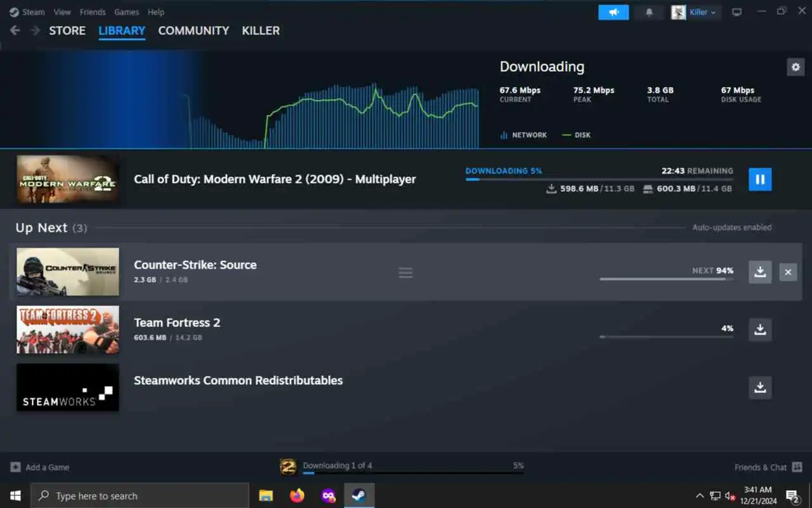The width and height of the screenshot is (812, 508).
Task: Click the taskbar network icon
Action: [715, 495]
